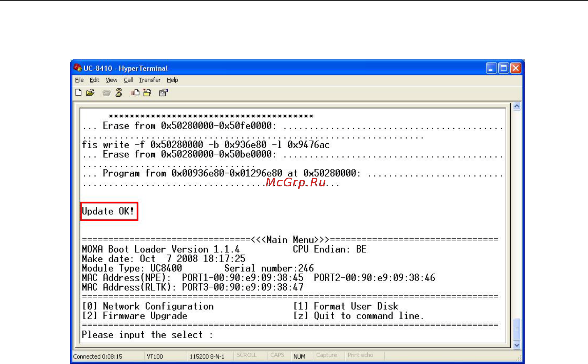Image resolution: width=588 pixels, height=364 pixels.
Task: Click the Send file toolbar icon
Action: [x=135, y=92]
